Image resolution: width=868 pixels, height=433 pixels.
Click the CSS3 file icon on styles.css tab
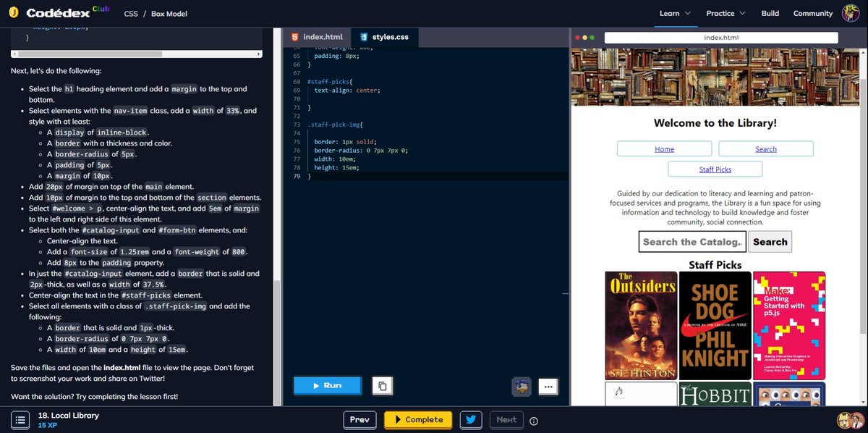tap(363, 37)
